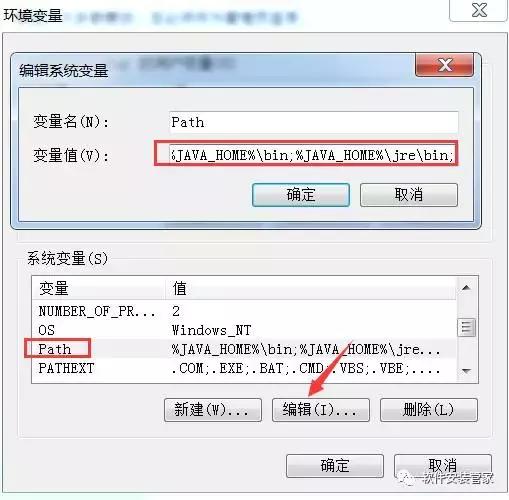509x500 pixels.
Task: Click scrollbar down arrow in system variables
Action: tap(467, 371)
